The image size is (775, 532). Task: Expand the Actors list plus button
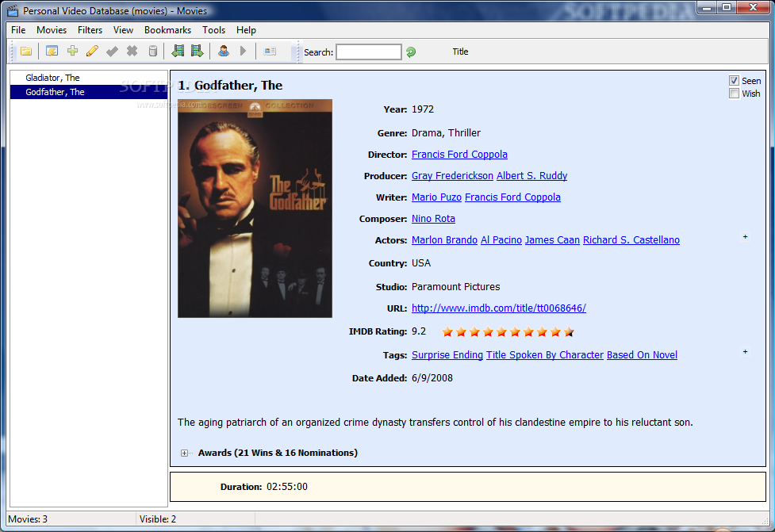[745, 237]
